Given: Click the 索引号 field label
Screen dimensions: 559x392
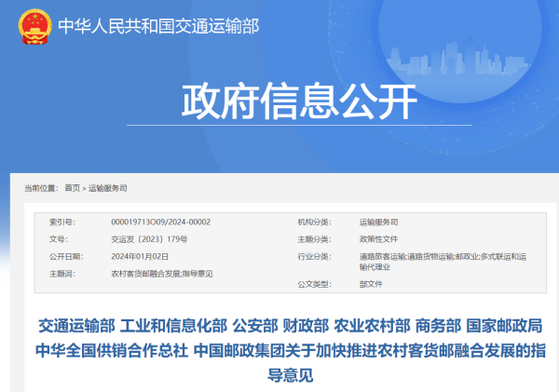Looking at the screenshot, I should click(62, 222).
